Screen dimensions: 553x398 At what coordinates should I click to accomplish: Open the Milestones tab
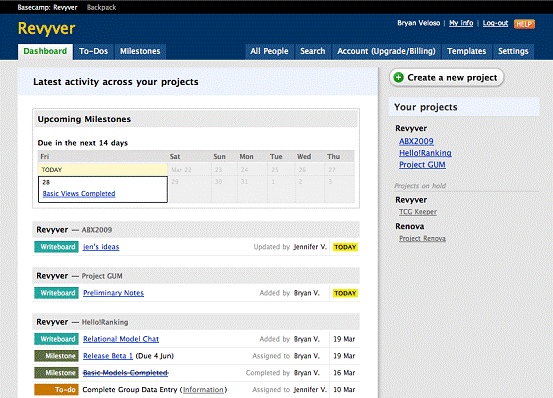[140, 51]
